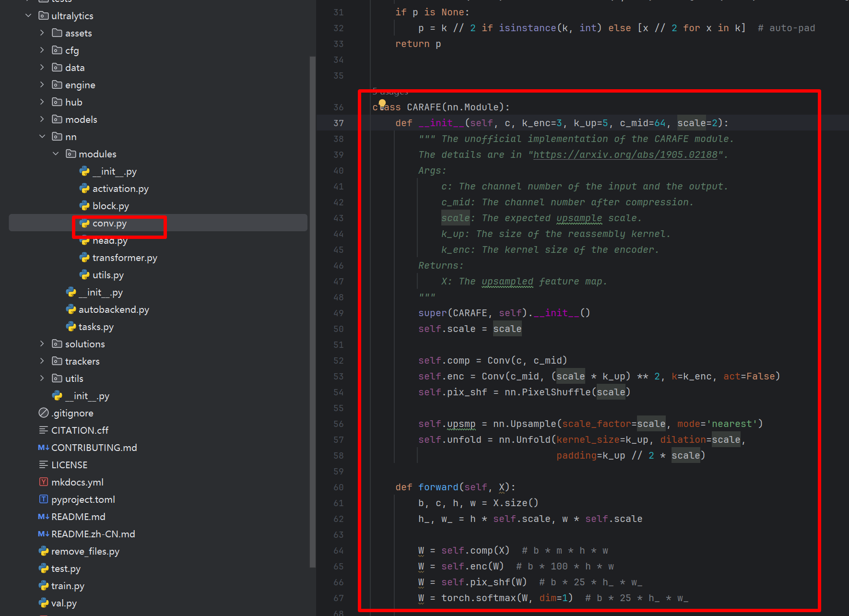Click the TOML icon of pyproject.toml
The width and height of the screenshot is (849, 616).
pyautogui.click(x=44, y=499)
